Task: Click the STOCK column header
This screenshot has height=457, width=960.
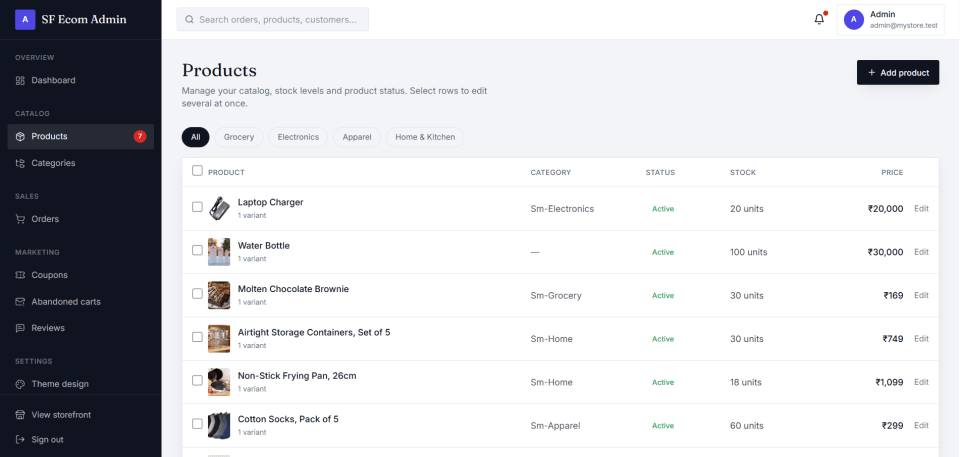Action: pos(743,172)
